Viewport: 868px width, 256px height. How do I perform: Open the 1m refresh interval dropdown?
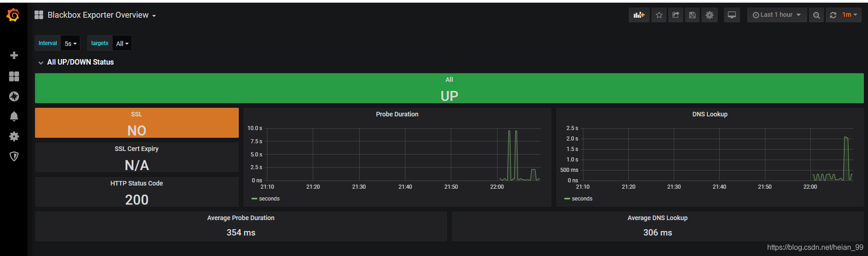click(x=850, y=15)
